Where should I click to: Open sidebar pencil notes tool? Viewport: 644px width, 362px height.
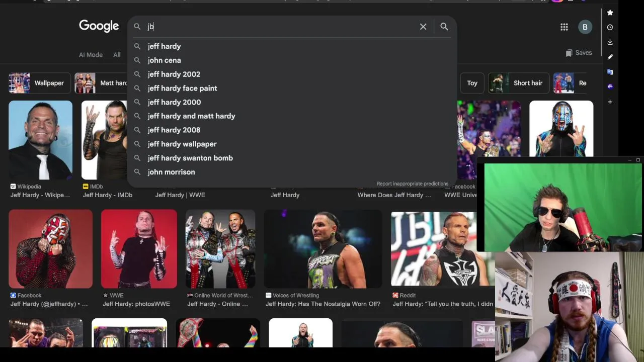(x=610, y=57)
